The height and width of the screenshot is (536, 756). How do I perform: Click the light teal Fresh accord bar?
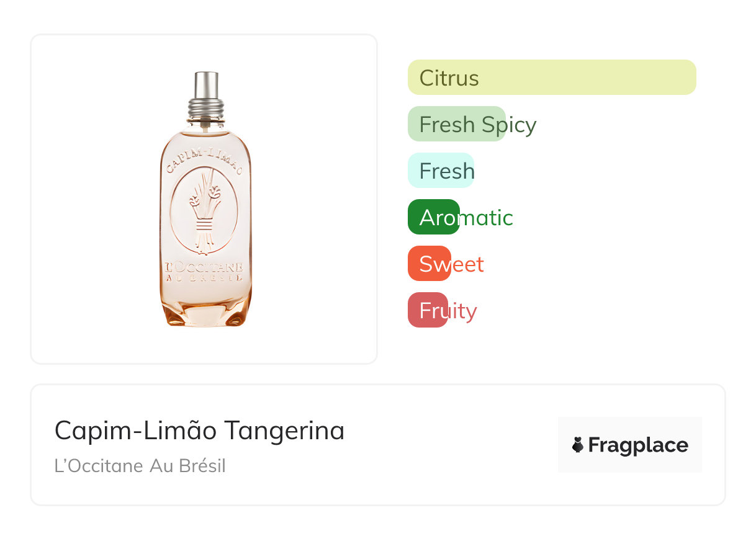coord(441,171)
